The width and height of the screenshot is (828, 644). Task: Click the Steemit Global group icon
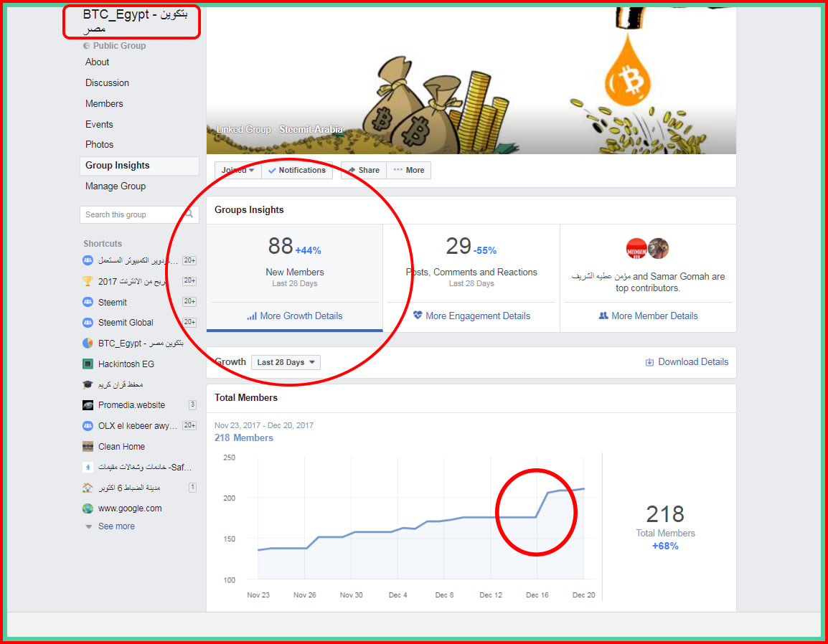tap(88, 322)
